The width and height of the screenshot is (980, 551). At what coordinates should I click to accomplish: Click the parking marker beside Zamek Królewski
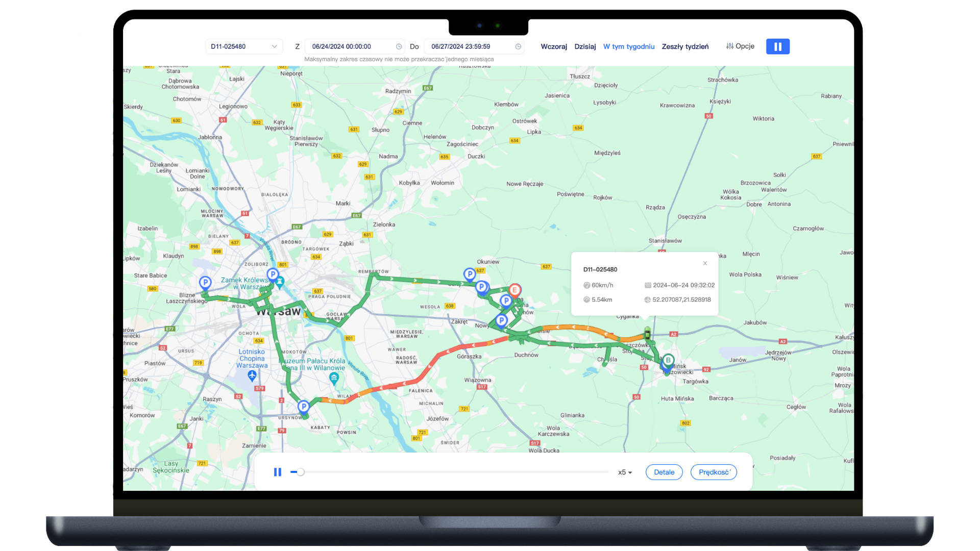(273, 275)
